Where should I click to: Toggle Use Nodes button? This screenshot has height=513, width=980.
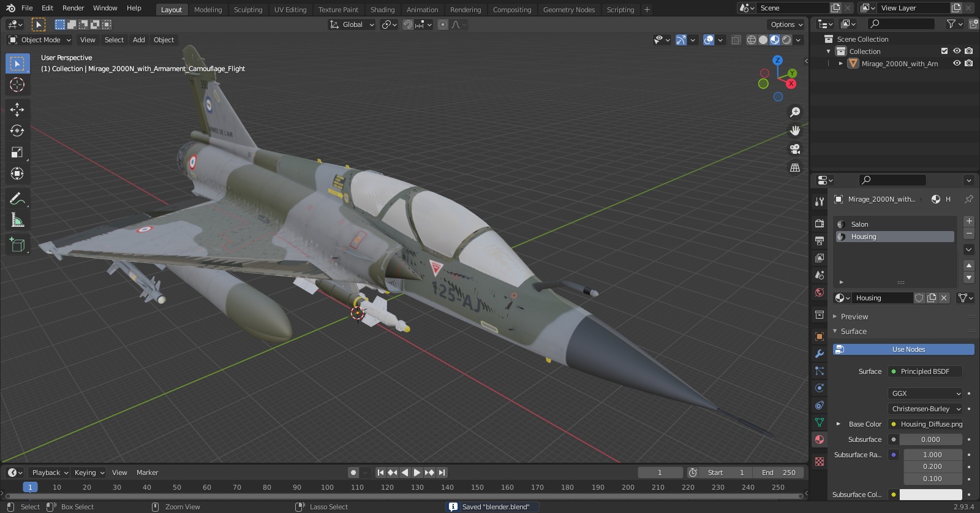(x=903, y=349)
